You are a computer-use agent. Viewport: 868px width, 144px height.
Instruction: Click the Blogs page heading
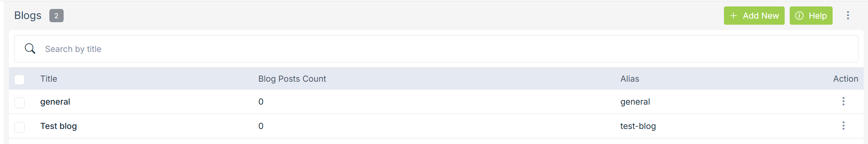pyautogui.click(x=28, y=15)
